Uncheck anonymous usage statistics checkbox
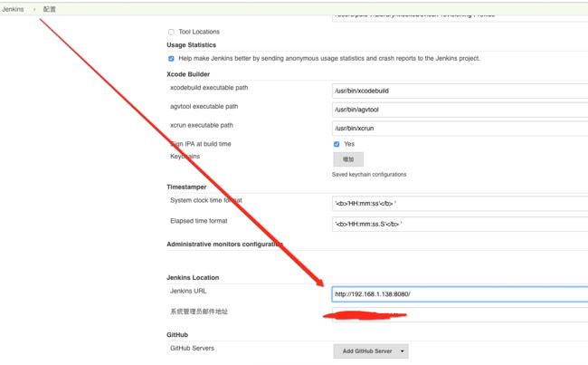588x365 pixels. [171, 59]
